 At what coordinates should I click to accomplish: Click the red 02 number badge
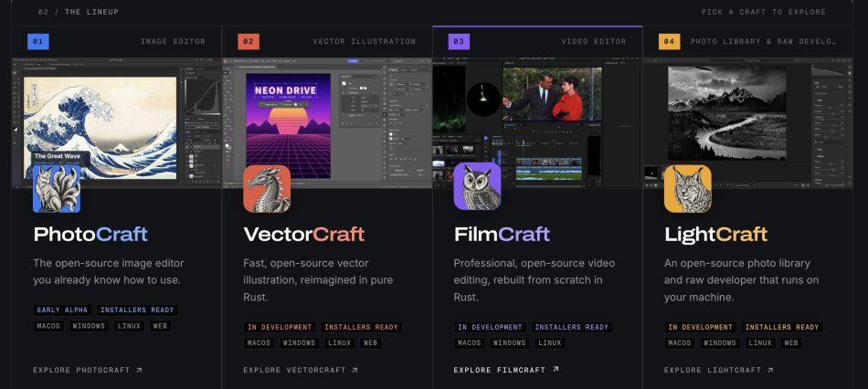pyautogui.click(x=249, y=41)
